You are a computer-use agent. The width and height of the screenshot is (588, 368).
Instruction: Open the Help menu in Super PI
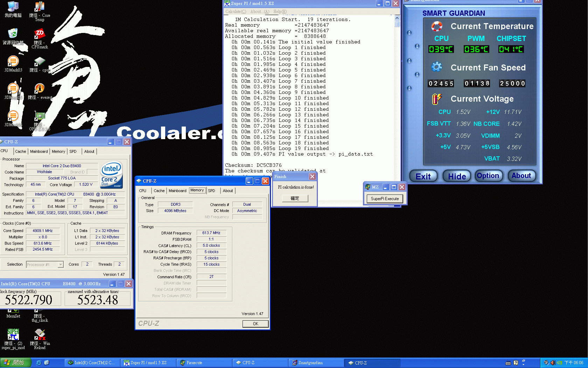coord(280,12)
